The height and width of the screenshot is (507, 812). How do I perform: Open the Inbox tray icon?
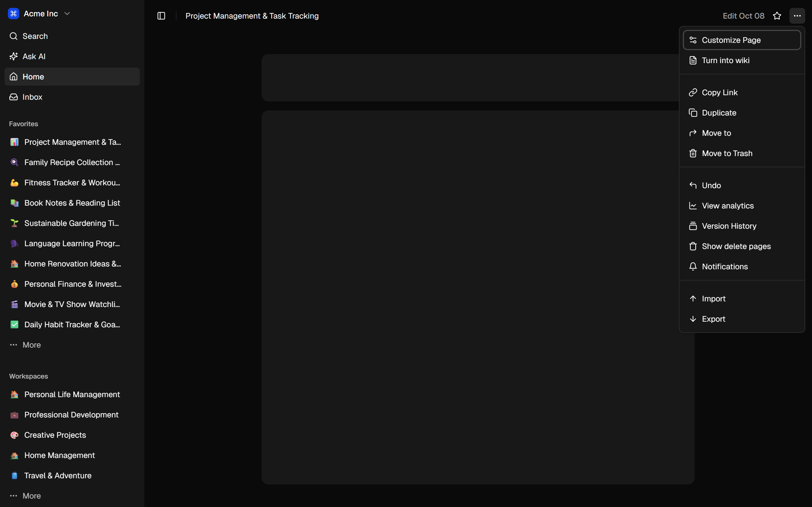(x=14, y=97)
